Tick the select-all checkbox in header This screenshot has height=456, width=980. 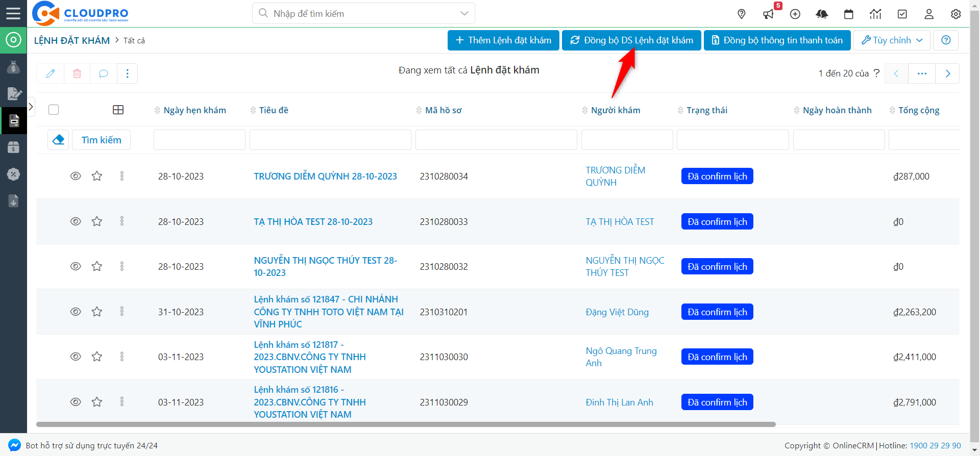(x=54, y=110)
